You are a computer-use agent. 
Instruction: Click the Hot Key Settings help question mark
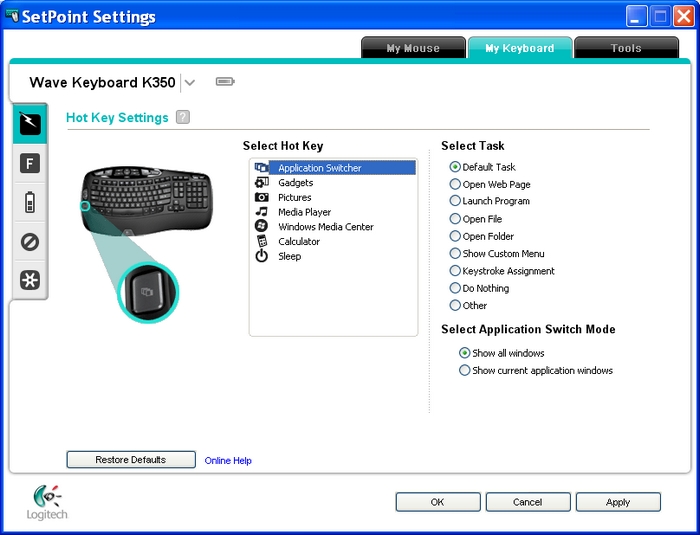183,117
